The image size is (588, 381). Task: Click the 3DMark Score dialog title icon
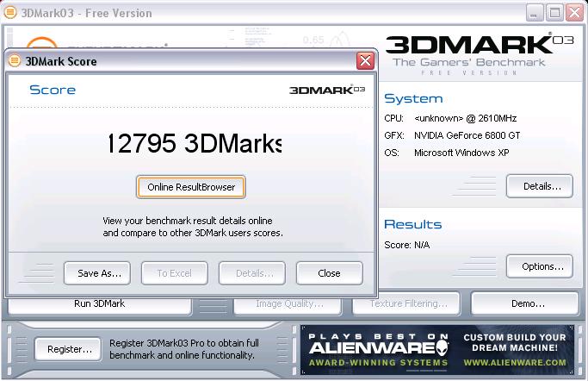(15, 60)
